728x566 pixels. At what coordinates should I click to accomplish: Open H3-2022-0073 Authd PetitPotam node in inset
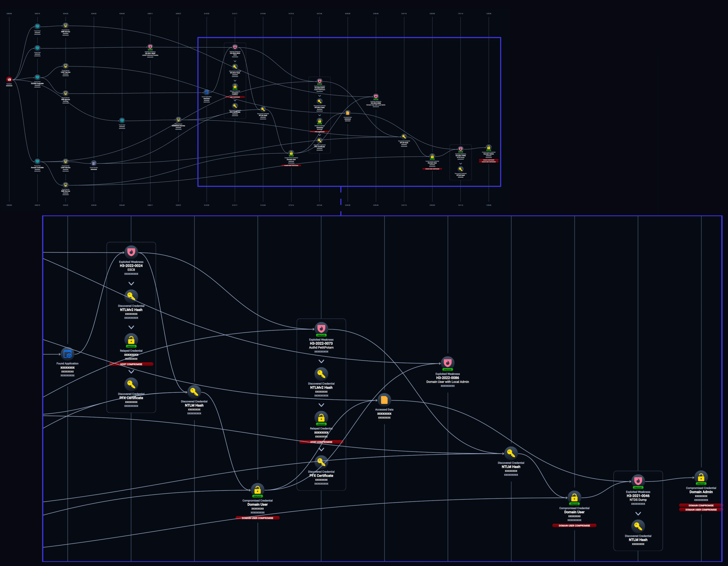point(321,328)
